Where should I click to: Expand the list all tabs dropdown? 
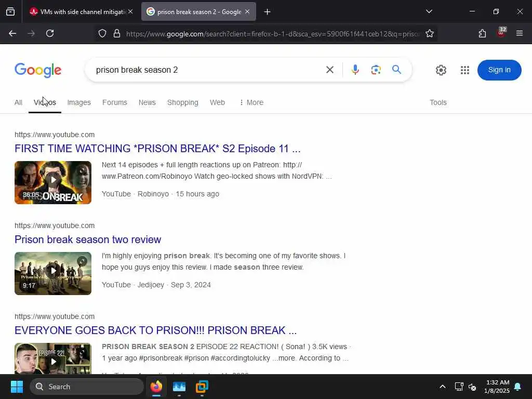point(429,11)
